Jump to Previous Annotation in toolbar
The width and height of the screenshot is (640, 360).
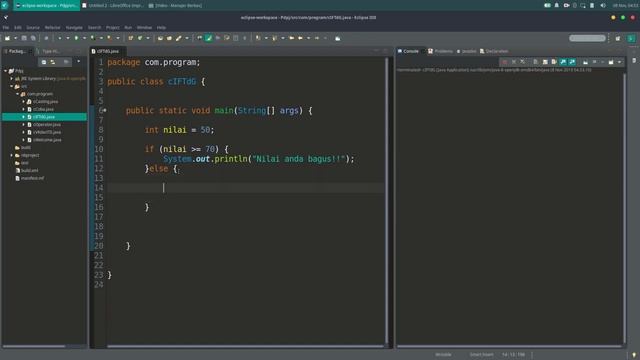(x=274, y=38)
